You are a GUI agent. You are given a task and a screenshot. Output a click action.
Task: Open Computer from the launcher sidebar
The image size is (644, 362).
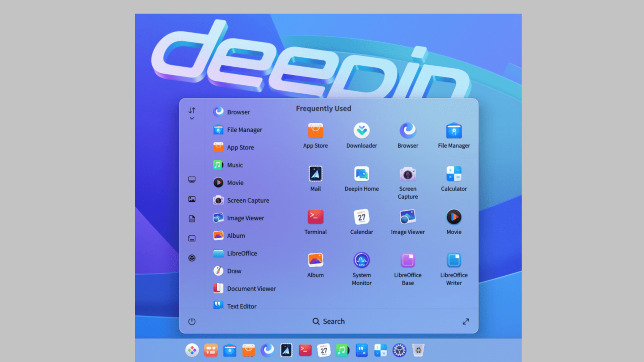[x=192, y=180]
